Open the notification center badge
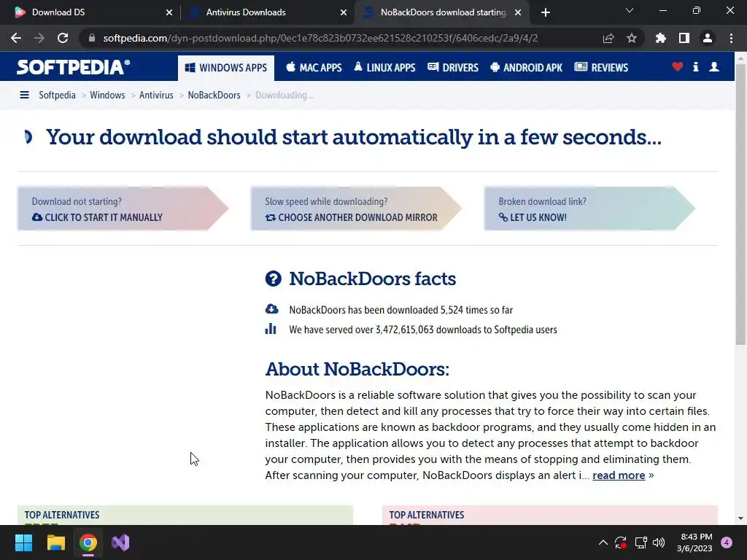This screenshot has width=747, height=560. point(727,542)
